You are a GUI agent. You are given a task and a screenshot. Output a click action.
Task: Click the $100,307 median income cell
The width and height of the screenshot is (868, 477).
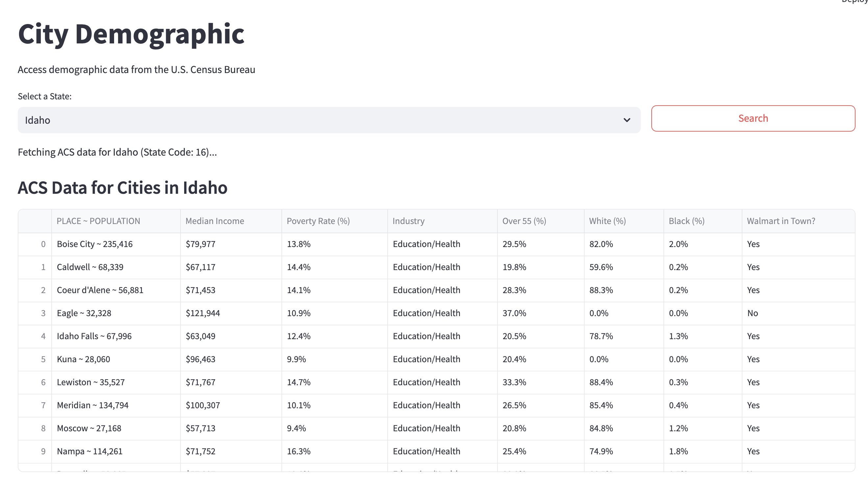[x=231, y=405]
